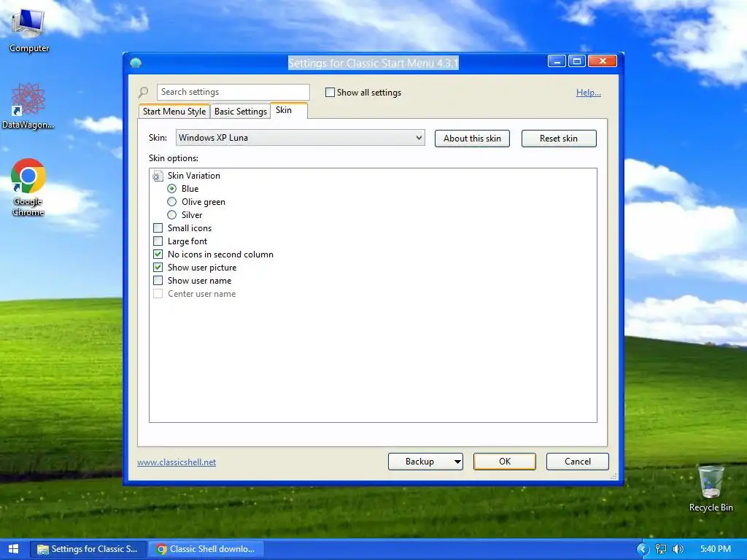Click the Reset skin button

tap(559, 139)
